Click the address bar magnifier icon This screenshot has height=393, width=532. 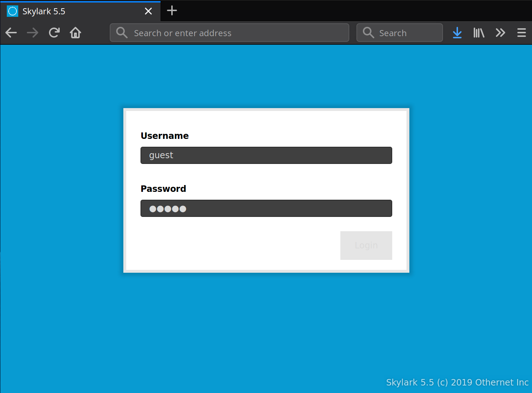122,33
